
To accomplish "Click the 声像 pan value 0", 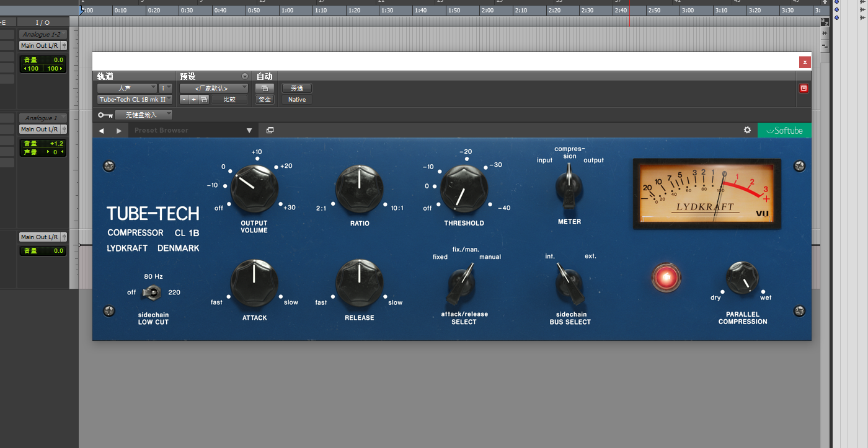I will [54, 152].
